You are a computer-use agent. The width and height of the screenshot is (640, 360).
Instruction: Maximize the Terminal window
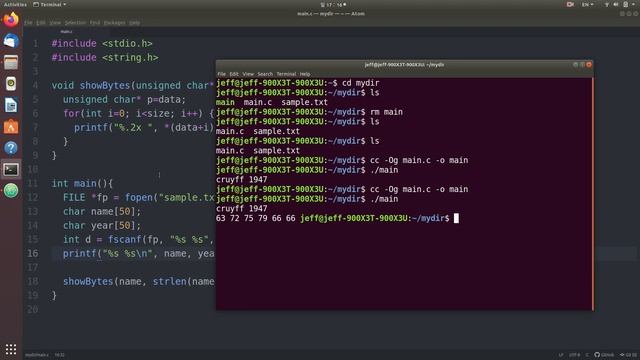(x=582, y=64)
